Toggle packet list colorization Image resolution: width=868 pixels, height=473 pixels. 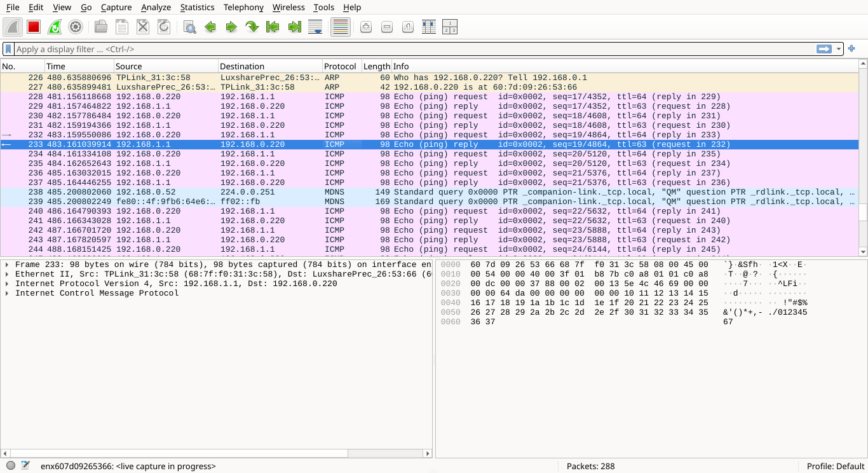coord(341,27)
